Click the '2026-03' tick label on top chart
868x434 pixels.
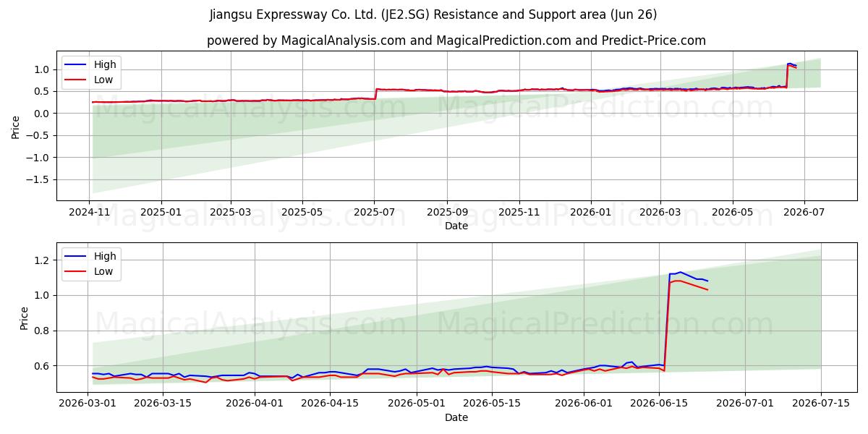tap(660, 212)
